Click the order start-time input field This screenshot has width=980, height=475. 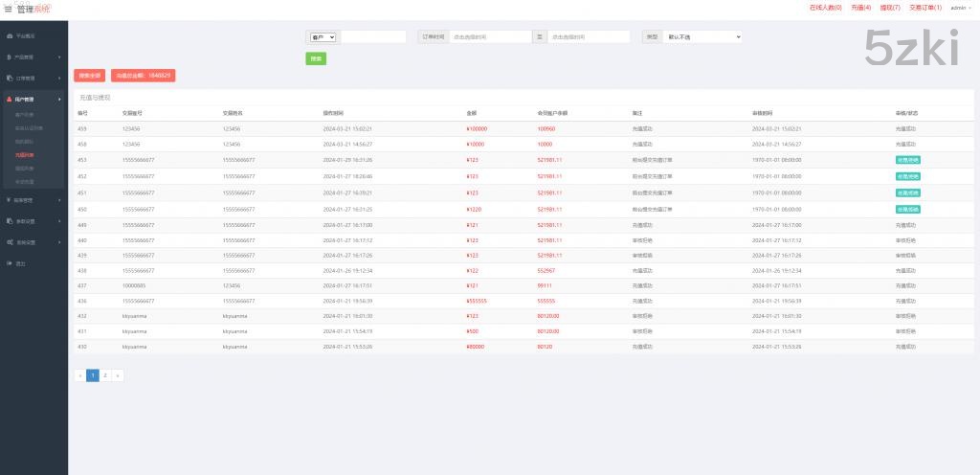pyautogui.click(x=489, y=36)
